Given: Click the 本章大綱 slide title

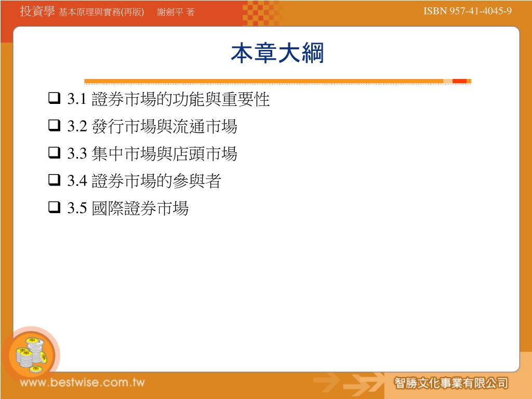Looking at the screenshot, I should tap(277, 54).
